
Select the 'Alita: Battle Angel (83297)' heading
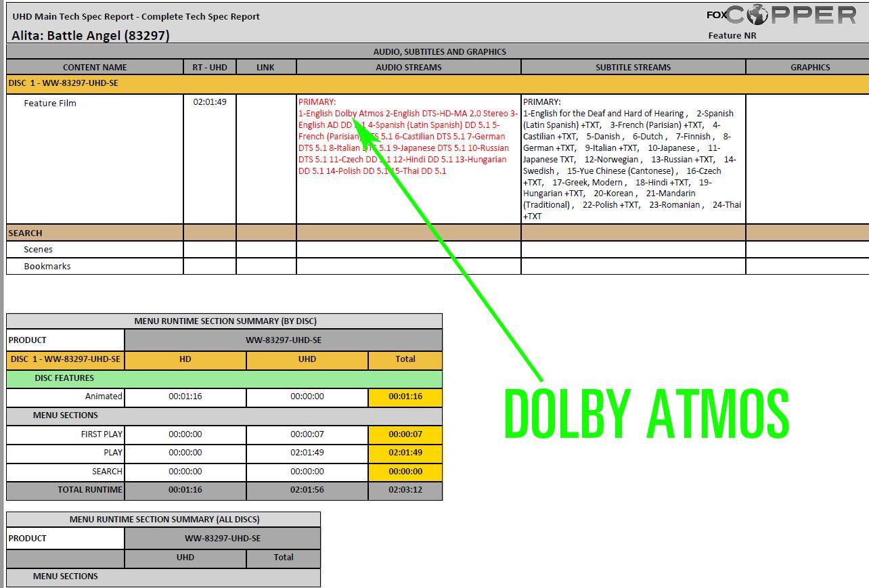(91, 35)
